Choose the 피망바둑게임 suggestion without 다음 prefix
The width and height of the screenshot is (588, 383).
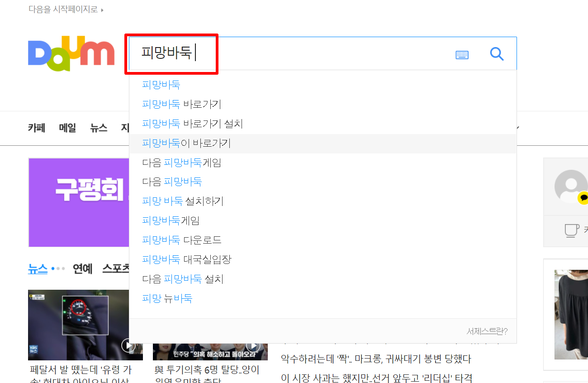(x=323, y=221)
